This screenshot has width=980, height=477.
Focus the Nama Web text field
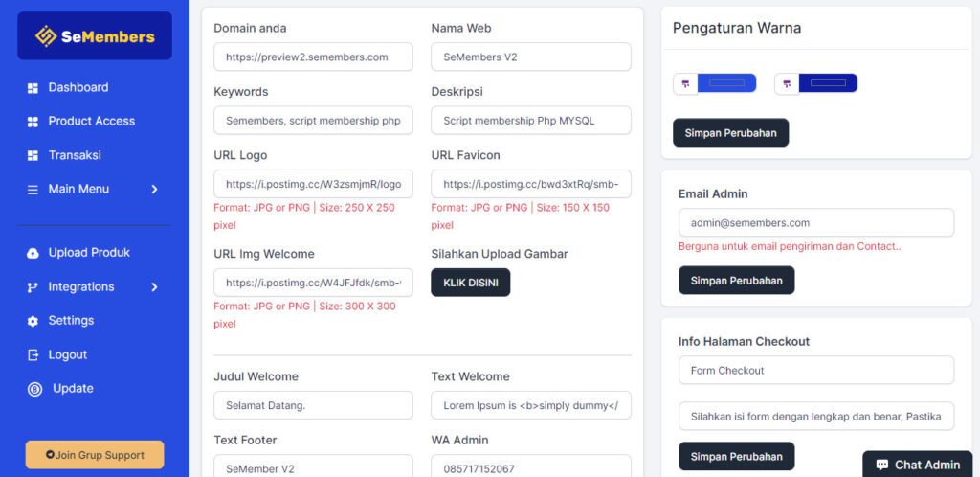pos(531,57)
